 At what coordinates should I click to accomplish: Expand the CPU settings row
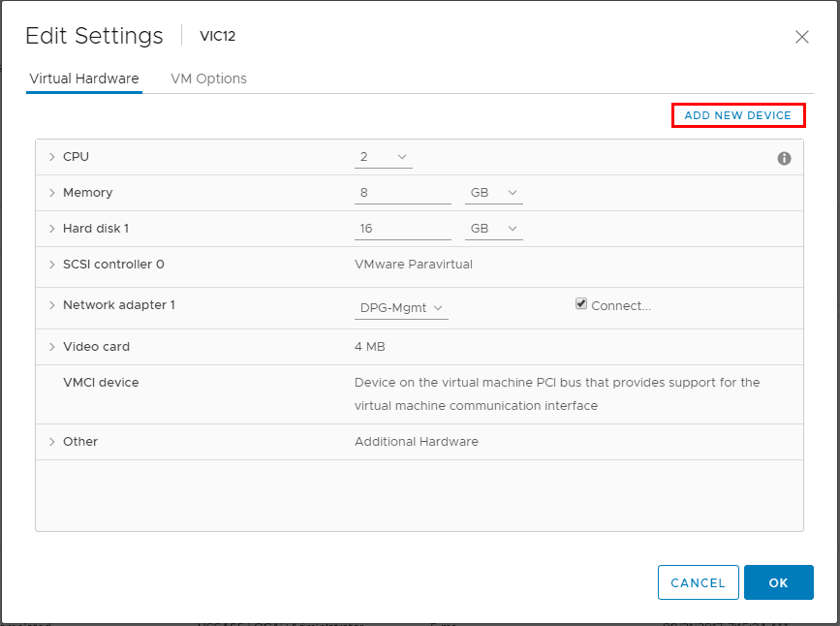(52, 157)
